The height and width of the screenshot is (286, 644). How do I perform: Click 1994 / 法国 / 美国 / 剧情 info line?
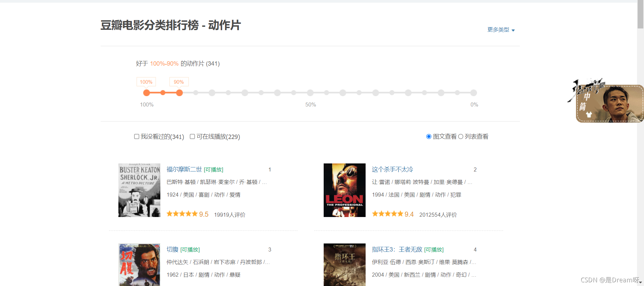pos(417,195)
